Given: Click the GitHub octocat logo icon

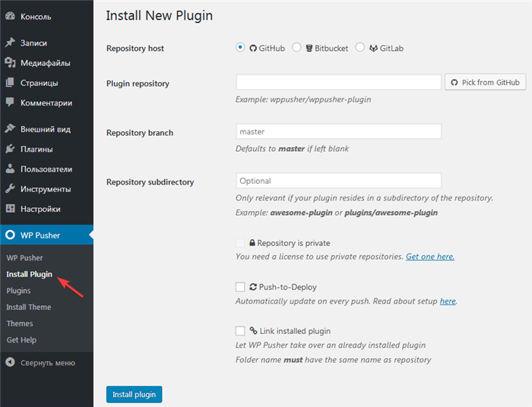Looking at the screenshot, I should coord(253,49).
